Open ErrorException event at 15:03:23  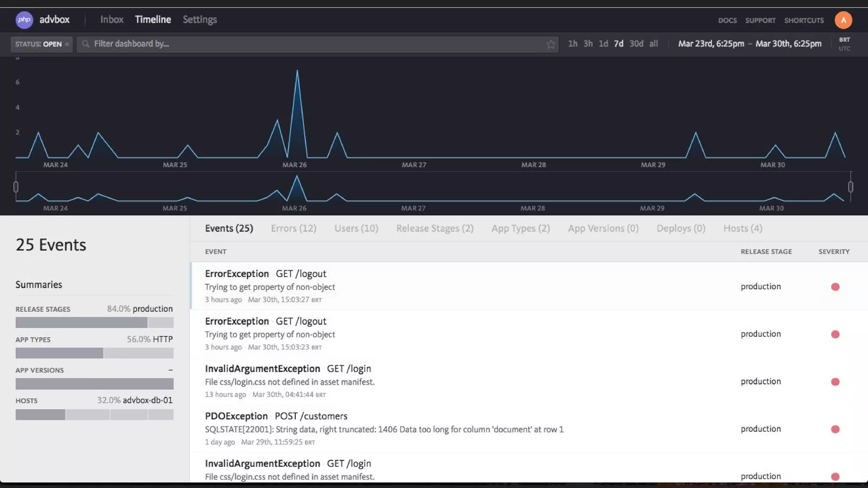[529, 333]
